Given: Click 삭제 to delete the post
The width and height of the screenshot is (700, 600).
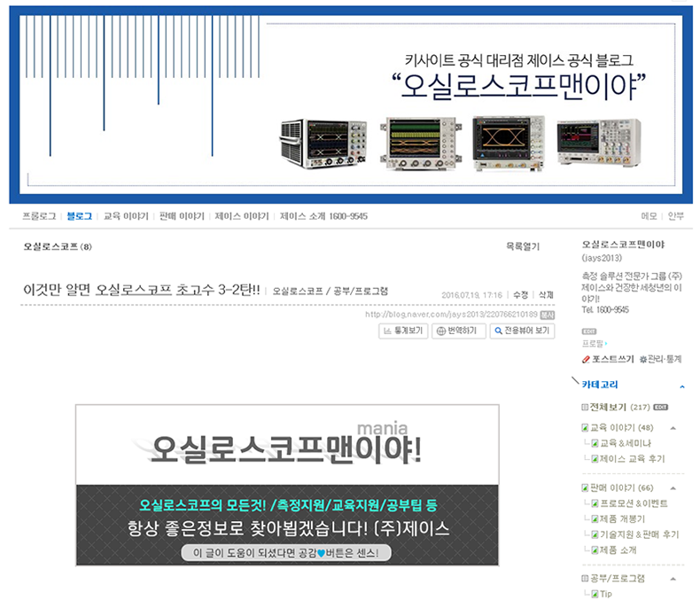Looking at the screenshot, I should click(546, 295).
